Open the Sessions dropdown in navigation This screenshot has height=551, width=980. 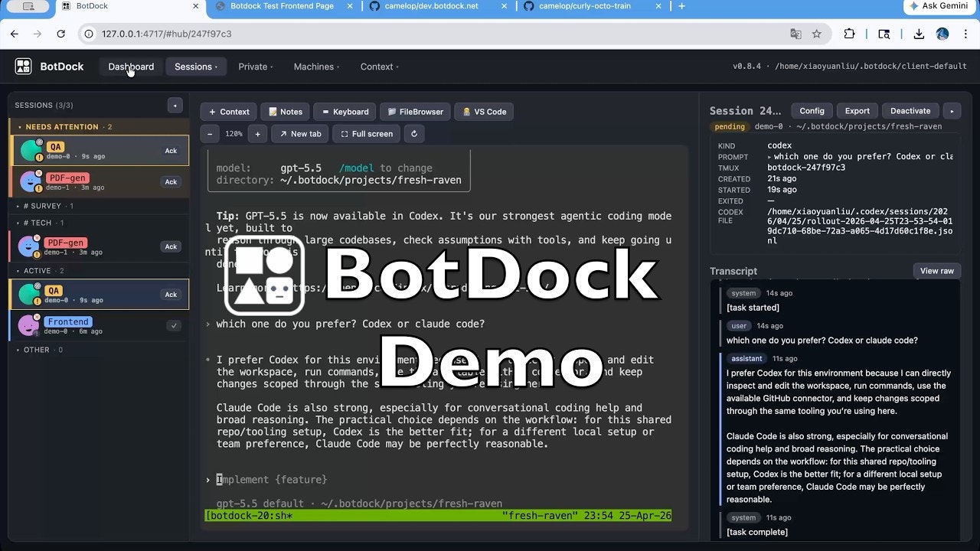pos(196,67)
